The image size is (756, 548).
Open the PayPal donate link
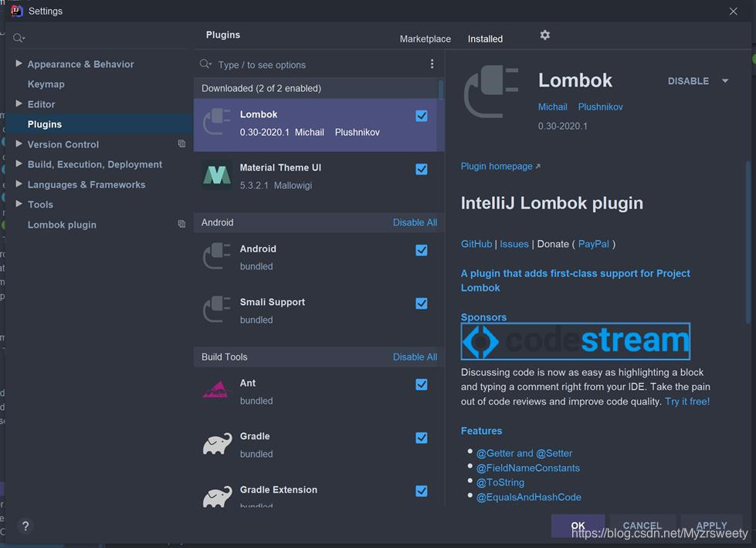coord(594,244)
